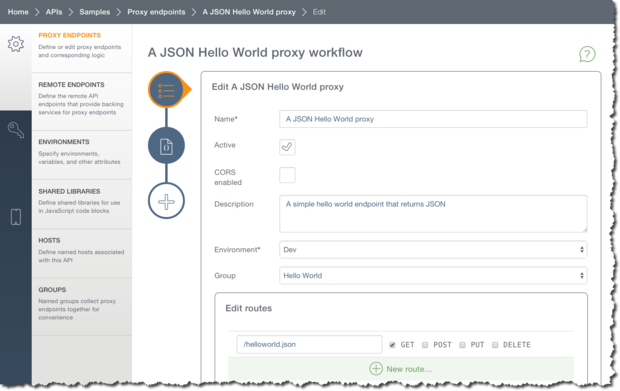Check the DELETE method checkbox
This screenshot has height=391, width=620.
pos(495,345)
